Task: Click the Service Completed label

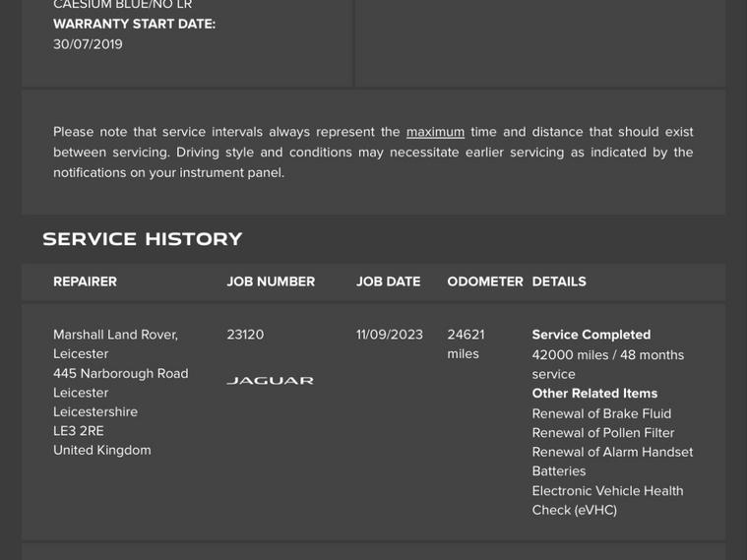Action: point(591,335)
